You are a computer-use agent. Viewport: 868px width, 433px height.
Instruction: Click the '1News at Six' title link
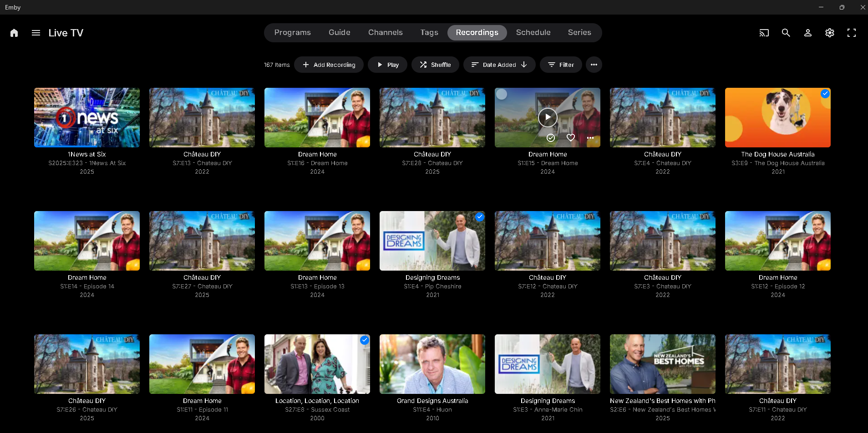tap(87, 154)
